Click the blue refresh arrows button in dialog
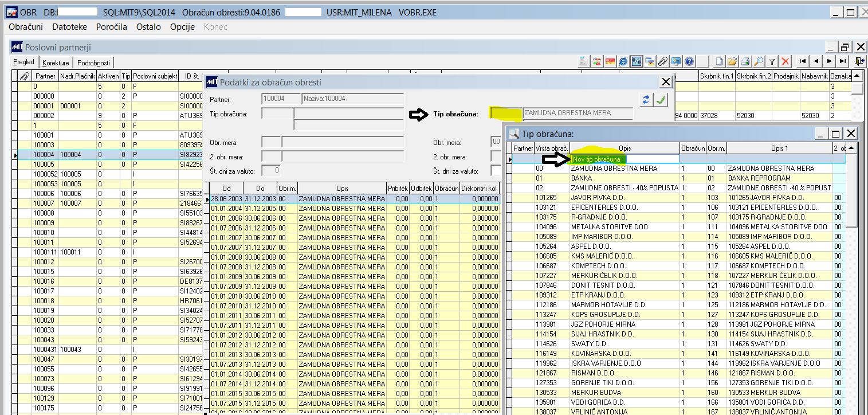This screenshot has height=415, width=868. click(x=646, y=100)
